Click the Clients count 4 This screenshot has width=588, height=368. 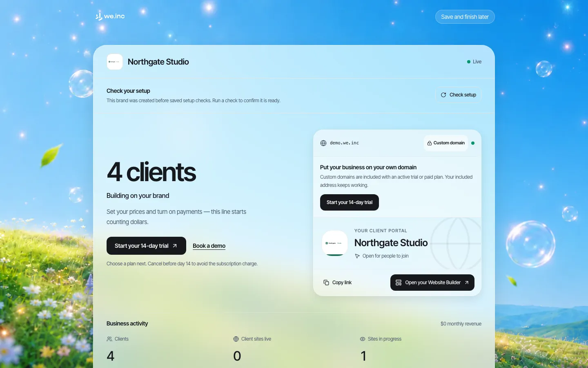tap(110, 356)
